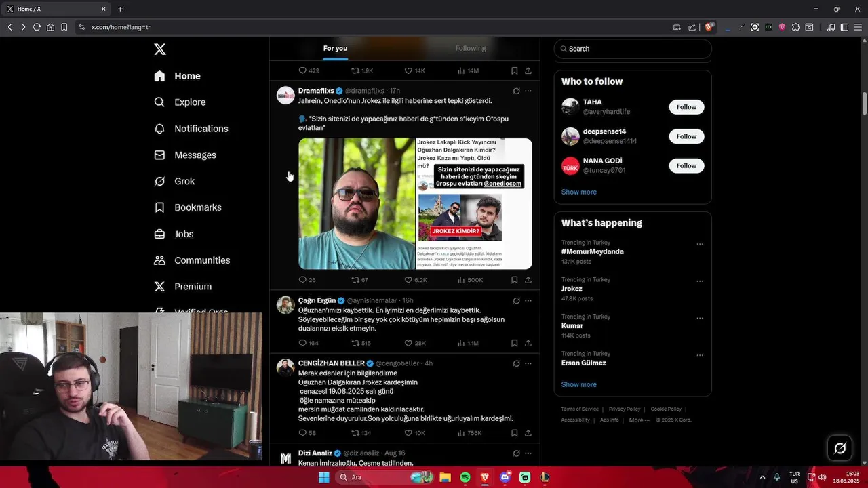This screenshot has width=868, height=488.
Task: Open Messages in the sidebar
Action: coord(185,155)
